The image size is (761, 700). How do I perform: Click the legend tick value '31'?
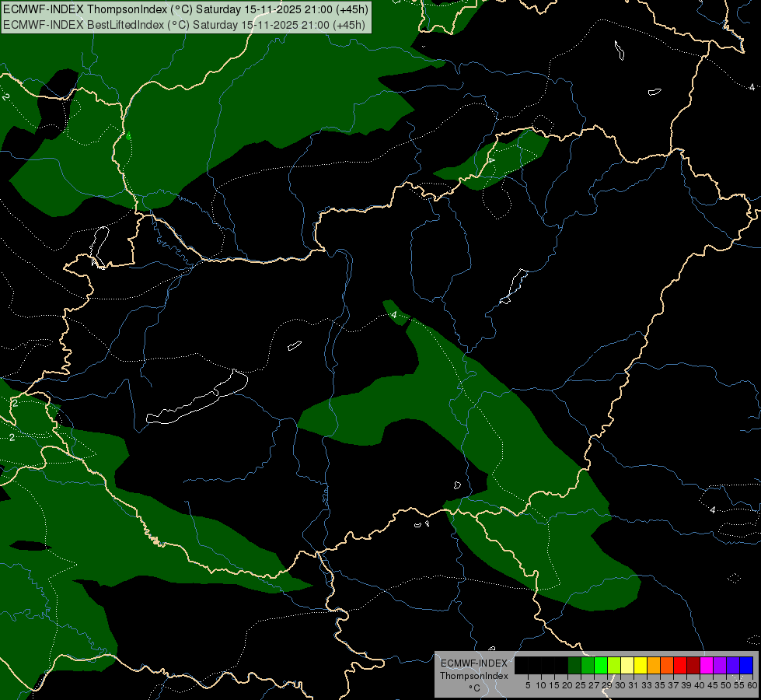(634, 685)
